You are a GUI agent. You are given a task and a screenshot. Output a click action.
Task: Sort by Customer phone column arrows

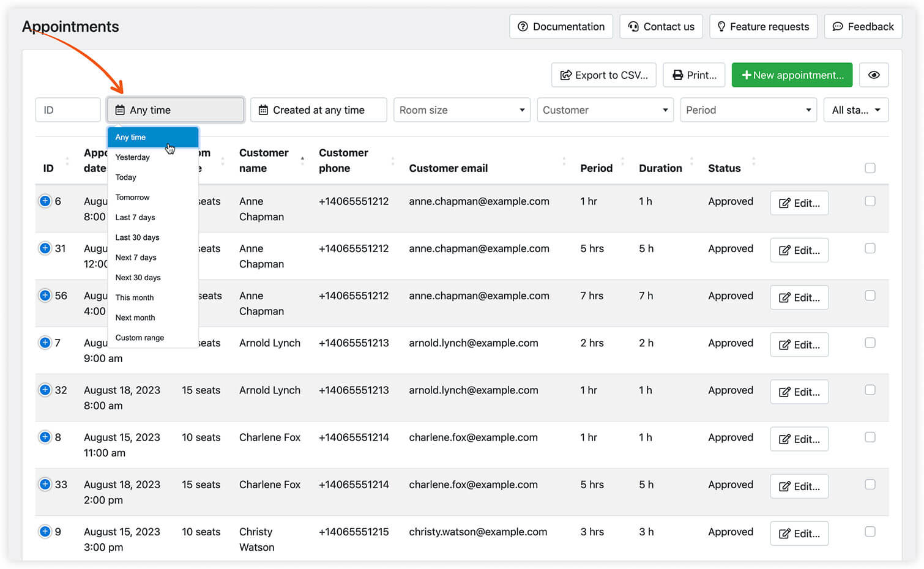[392, 161]
